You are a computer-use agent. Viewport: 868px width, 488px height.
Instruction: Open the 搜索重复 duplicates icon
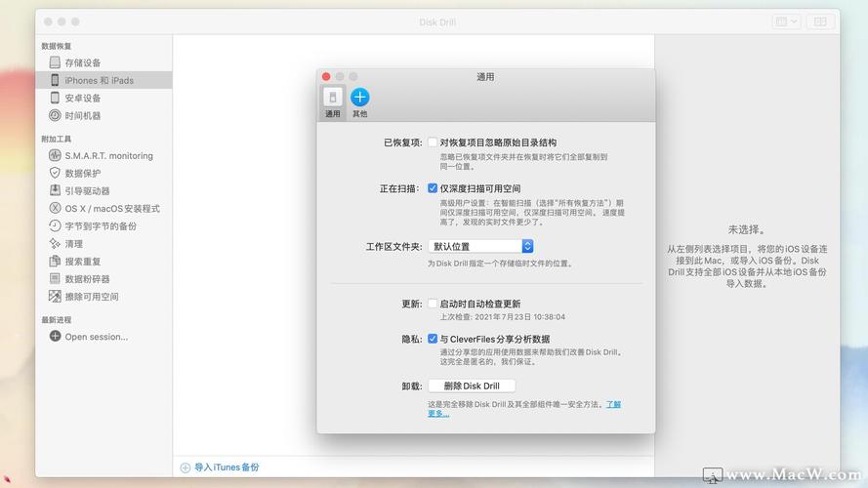point(55,261)
